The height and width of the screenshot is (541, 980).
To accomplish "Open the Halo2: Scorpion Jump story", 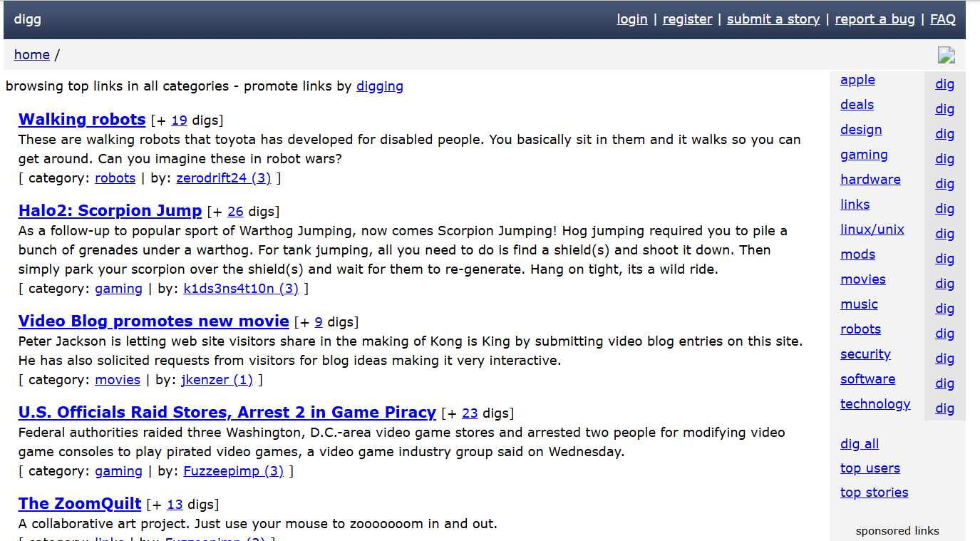I will point(110,210).
